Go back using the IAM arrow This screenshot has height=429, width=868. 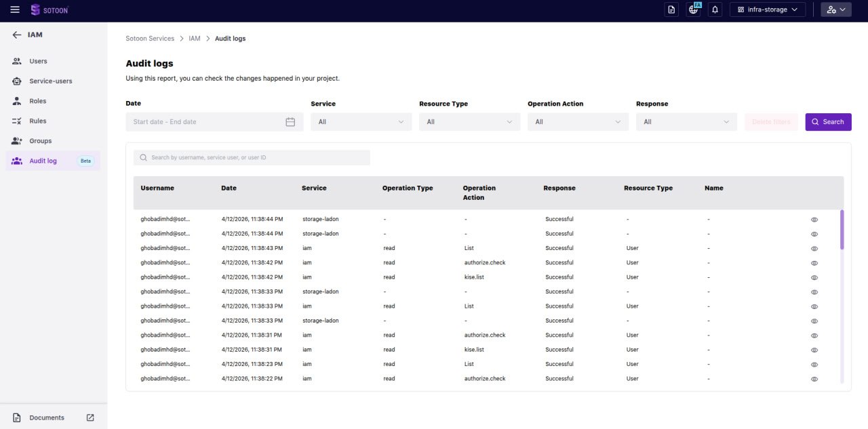(x=17, y=35)
